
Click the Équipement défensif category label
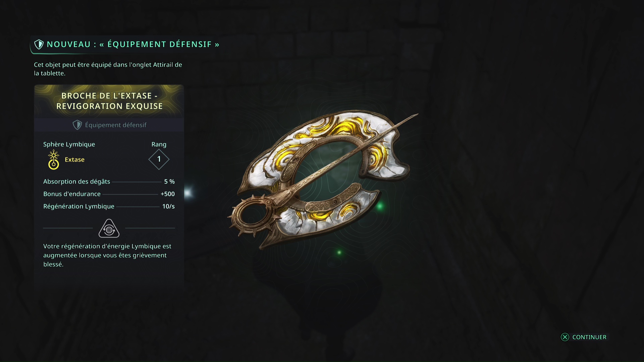click(116, 125)
